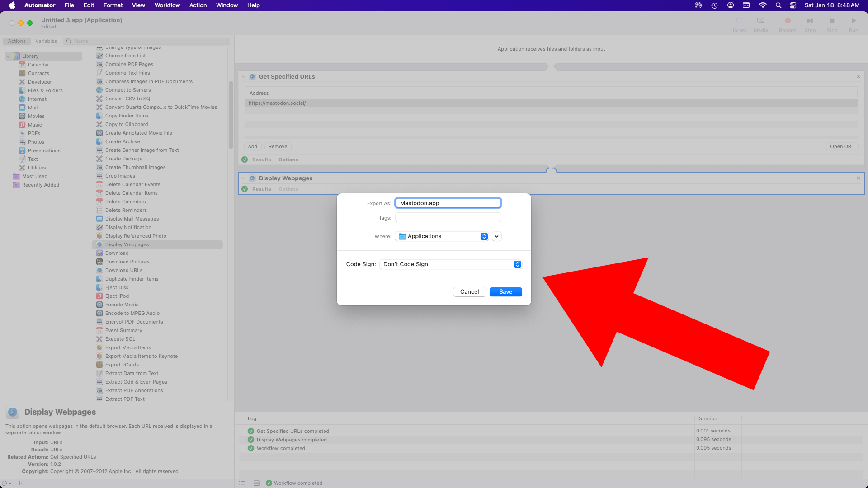Expand the save dialog with chevron button
Image resolution: width=868 pixels, height=488 pixels.
[497, 236]
